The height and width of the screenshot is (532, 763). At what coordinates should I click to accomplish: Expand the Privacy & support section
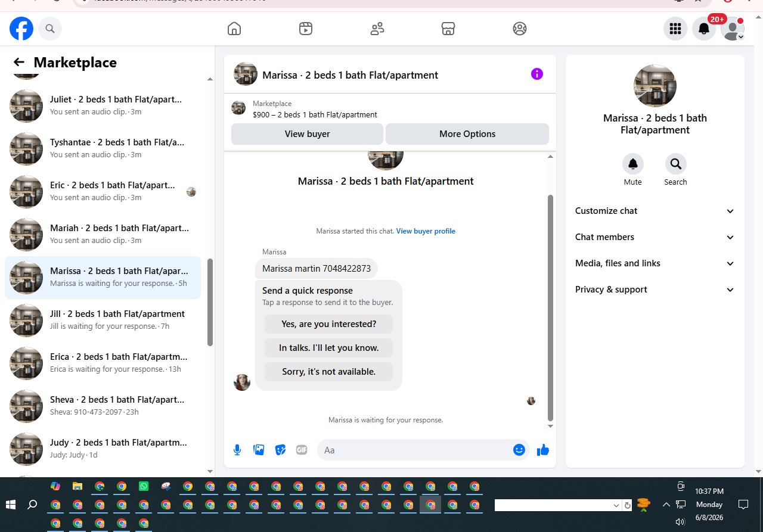point(655,290)
